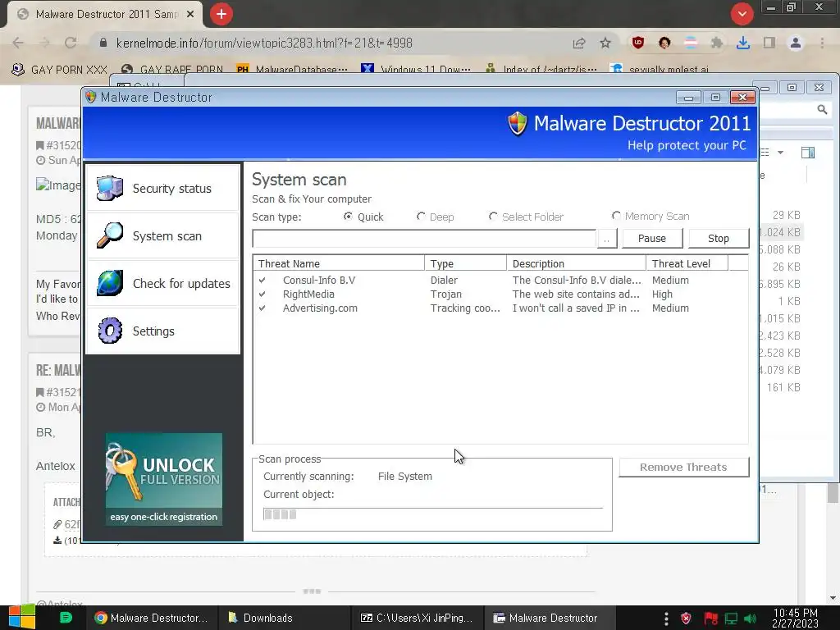Screen dimensions: 840x630
Task: Click the scan progress bar
Action: coord(433,514)
